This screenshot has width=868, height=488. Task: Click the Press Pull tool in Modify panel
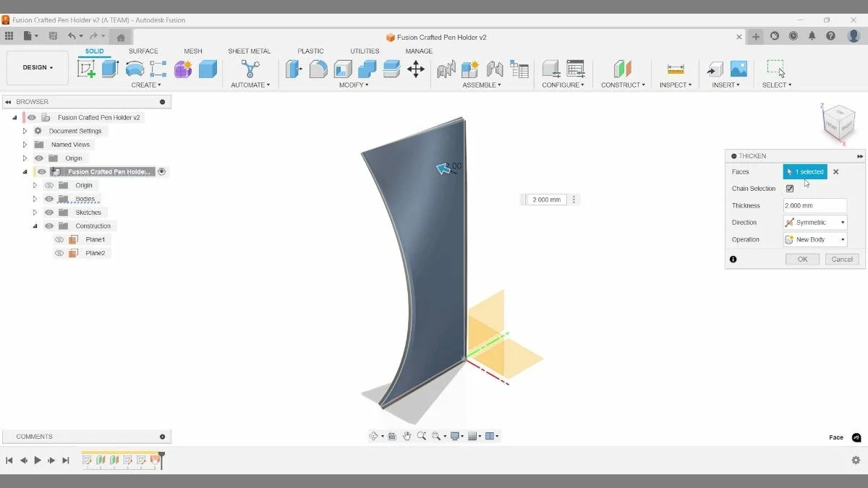click(x=294, y=69)
